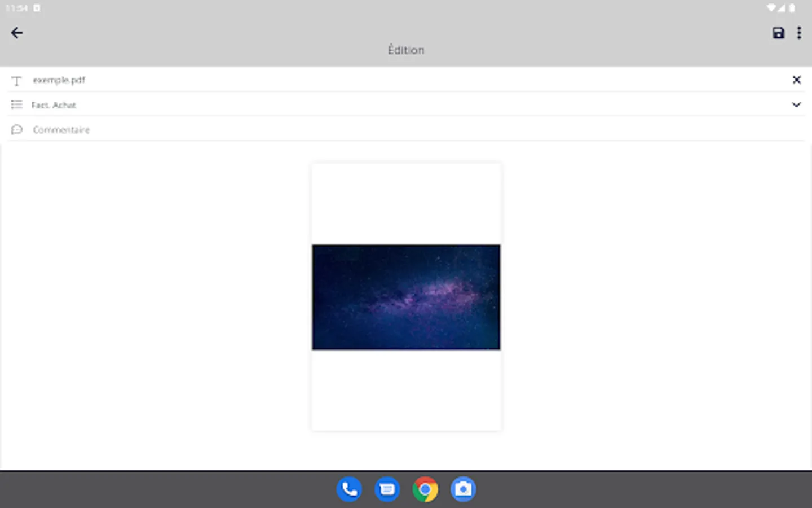Screen dimensions: 812x508
Task: Open the Messages app in the dock
Action: (x=387, y=489)
